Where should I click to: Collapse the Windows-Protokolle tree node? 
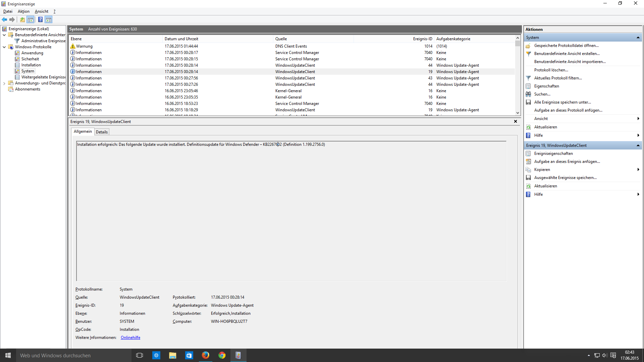[4, 47]
